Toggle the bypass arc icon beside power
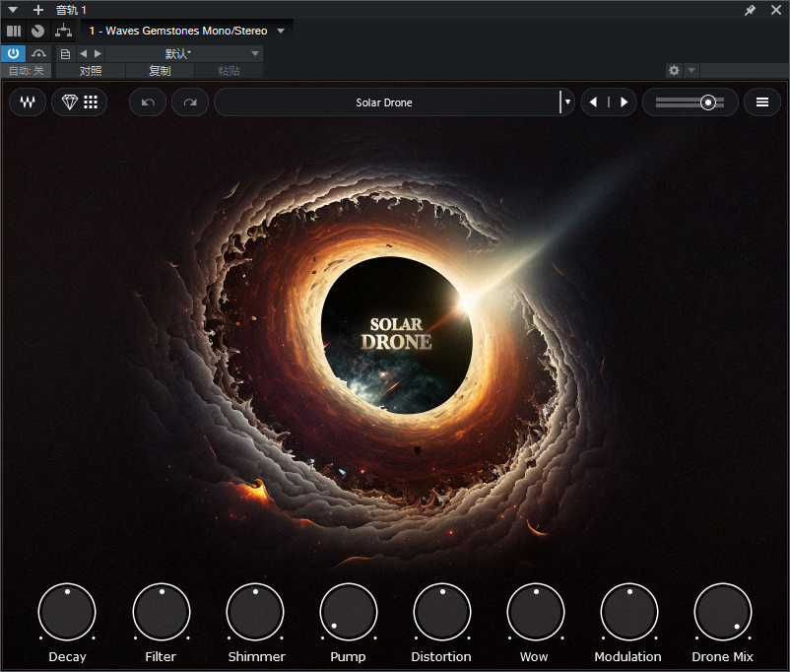Image resolution: width=790 pixels, height=672 pixels. [38, 53]
